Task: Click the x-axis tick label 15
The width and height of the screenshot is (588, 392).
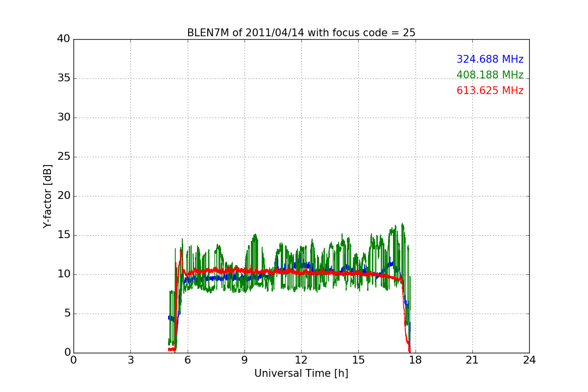Action: coord(358,360)
